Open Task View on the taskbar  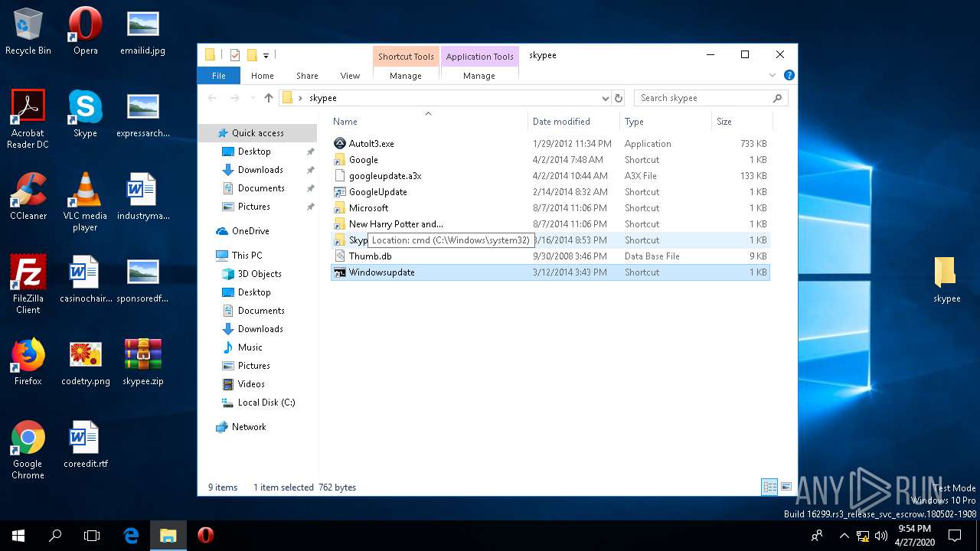coord(92,536)
